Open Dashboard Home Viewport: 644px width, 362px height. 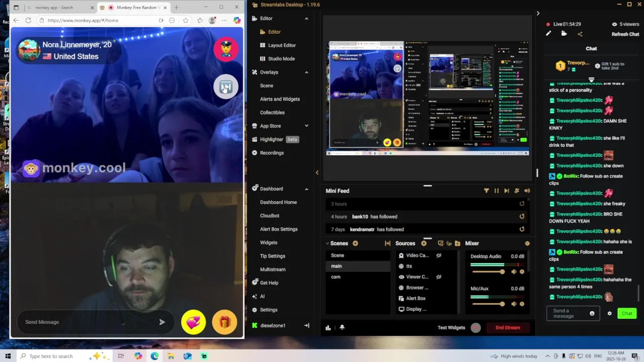tap(278, 202)
